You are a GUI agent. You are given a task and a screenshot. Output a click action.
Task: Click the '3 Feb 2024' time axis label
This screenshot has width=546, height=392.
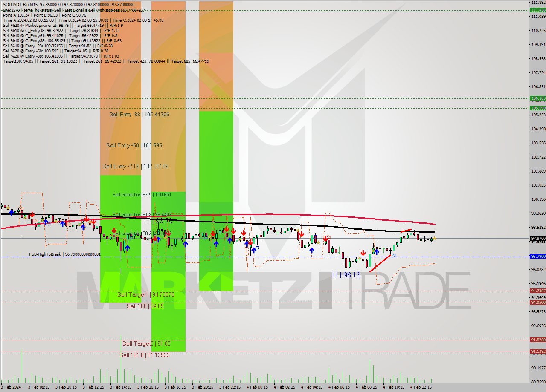(x=11, y=387)
